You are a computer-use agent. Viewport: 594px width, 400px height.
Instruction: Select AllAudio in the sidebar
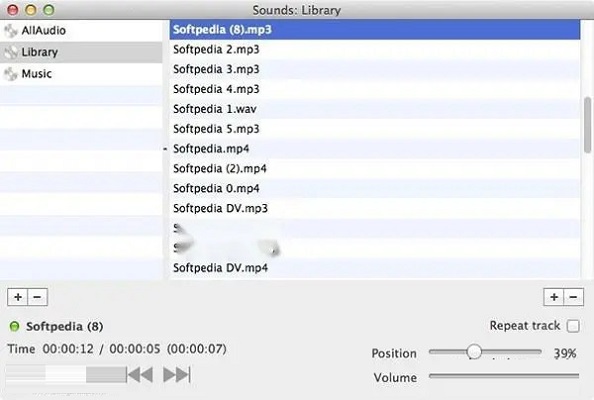tap(81, 31)
